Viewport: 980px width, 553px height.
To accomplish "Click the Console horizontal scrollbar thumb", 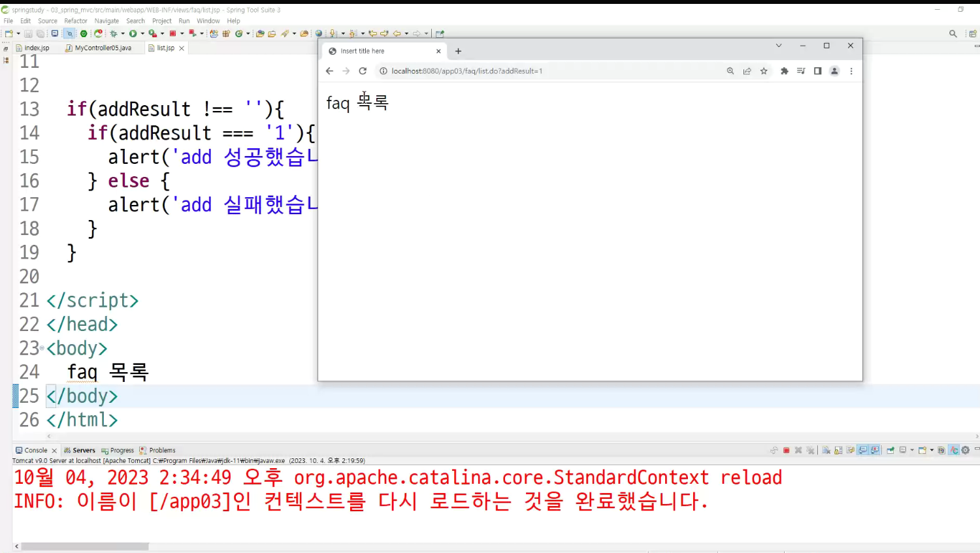I will click(85, 546).
